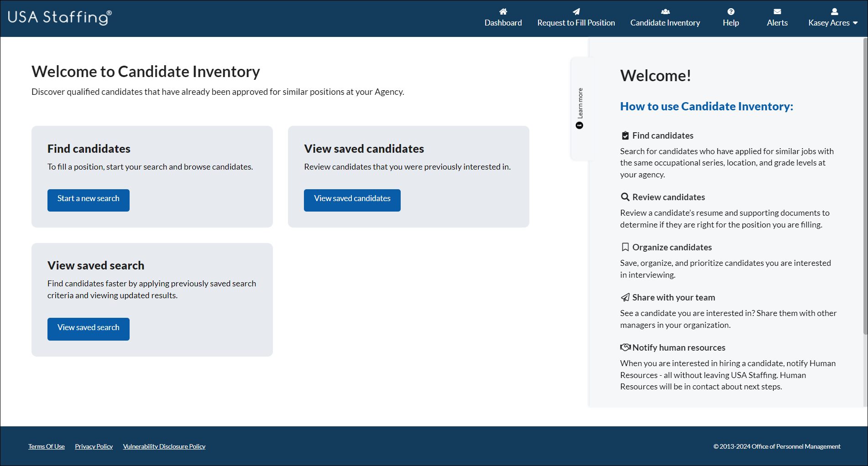The image size is (868, 466).
Task: Open the Terms Of Use link
Action: coord(46,446)
